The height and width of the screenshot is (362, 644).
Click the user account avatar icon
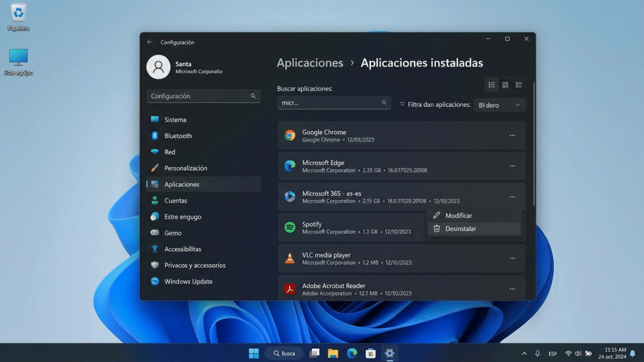pyautogui.click(x=158, y=67)
